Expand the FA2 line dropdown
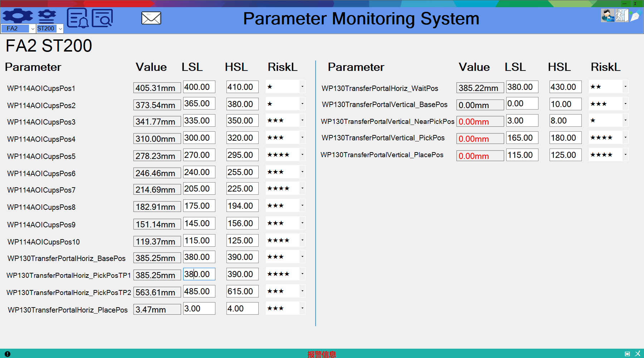 pyautogui.click(x=33, y=29)
